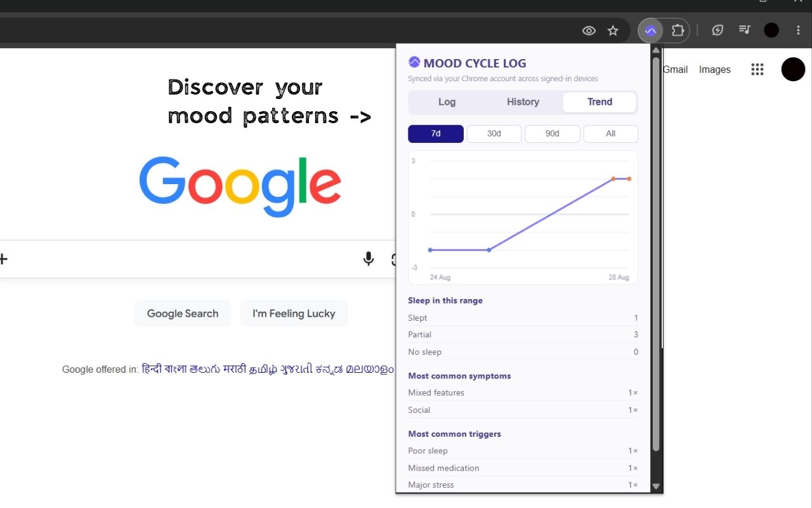Viewport: 812px width, 508px height.
Task: Click the "Mixed features" symptom row
Action: (523, 392)
